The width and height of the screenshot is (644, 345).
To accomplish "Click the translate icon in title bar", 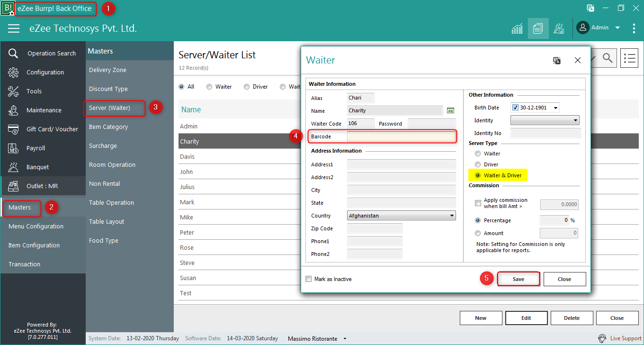I will pos(590,8).
